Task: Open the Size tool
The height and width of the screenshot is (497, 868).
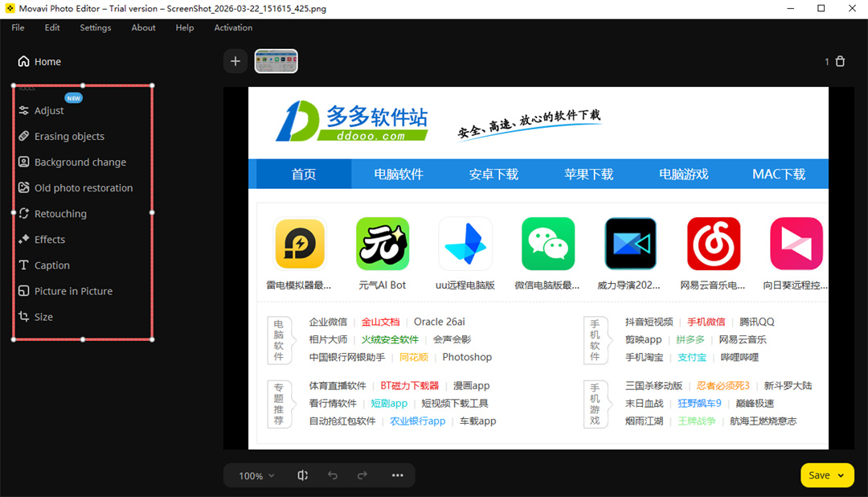Action: coord(35,316)
